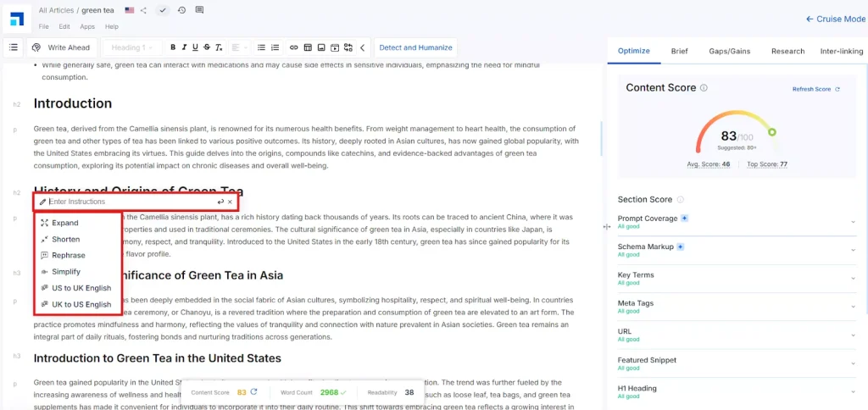868x410 pixels.
Task: Click the Enter Instructions input field
Action: [127, 202]
